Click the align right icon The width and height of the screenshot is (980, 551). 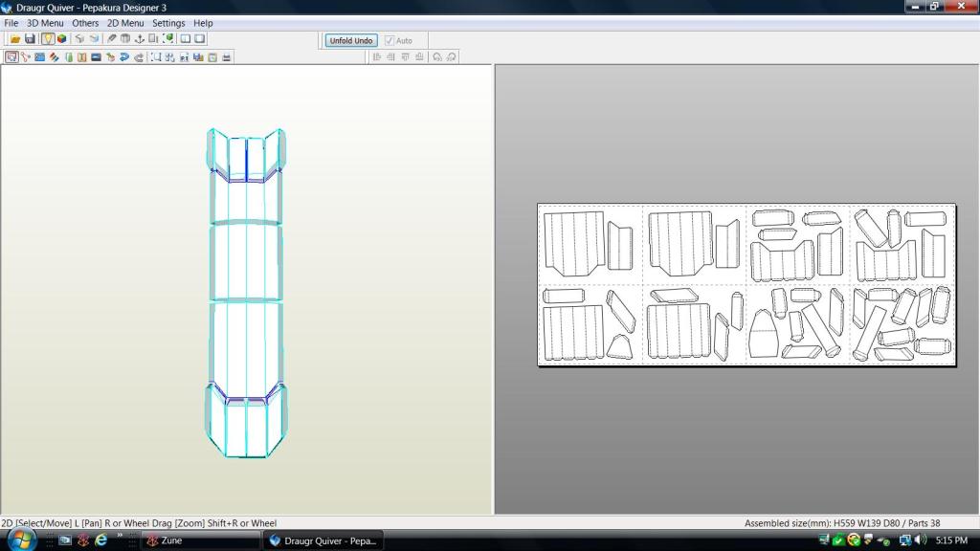pyautogui.click(x=390, y=56)
